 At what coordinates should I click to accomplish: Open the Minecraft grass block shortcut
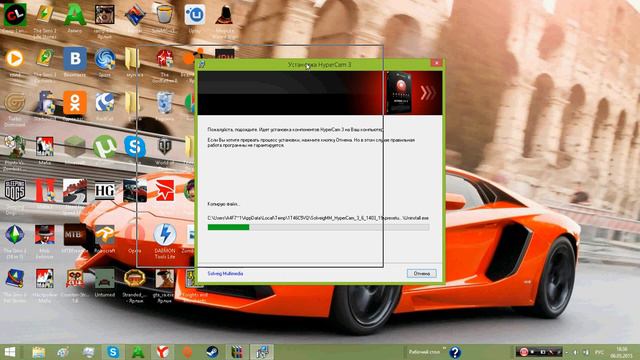[75, 147]
